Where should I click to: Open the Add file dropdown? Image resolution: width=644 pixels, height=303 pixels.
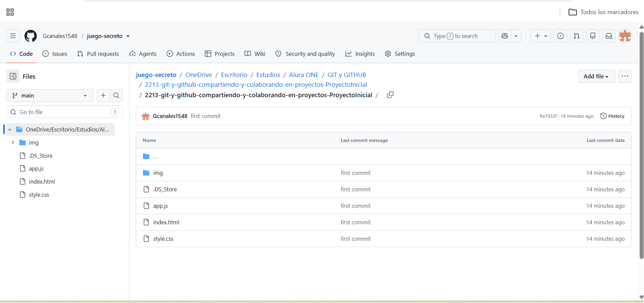click(x=597, y=76)
